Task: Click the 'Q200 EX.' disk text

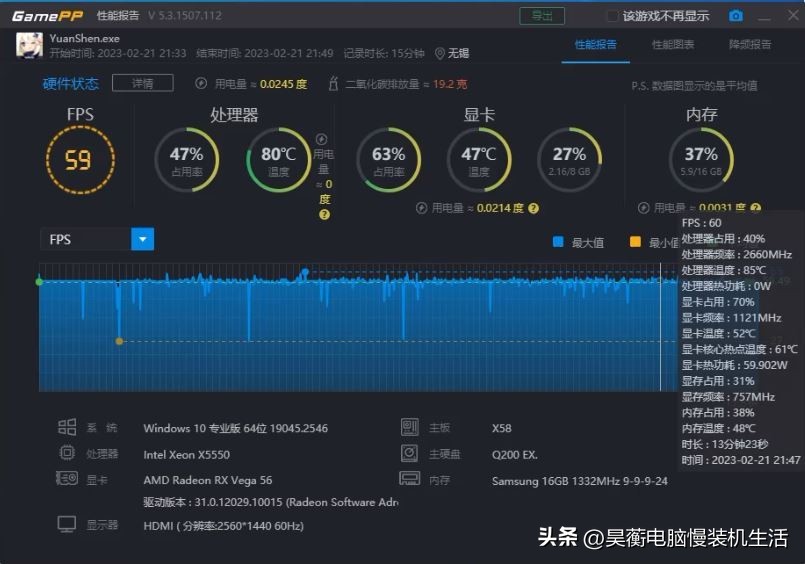Action: 514,455
